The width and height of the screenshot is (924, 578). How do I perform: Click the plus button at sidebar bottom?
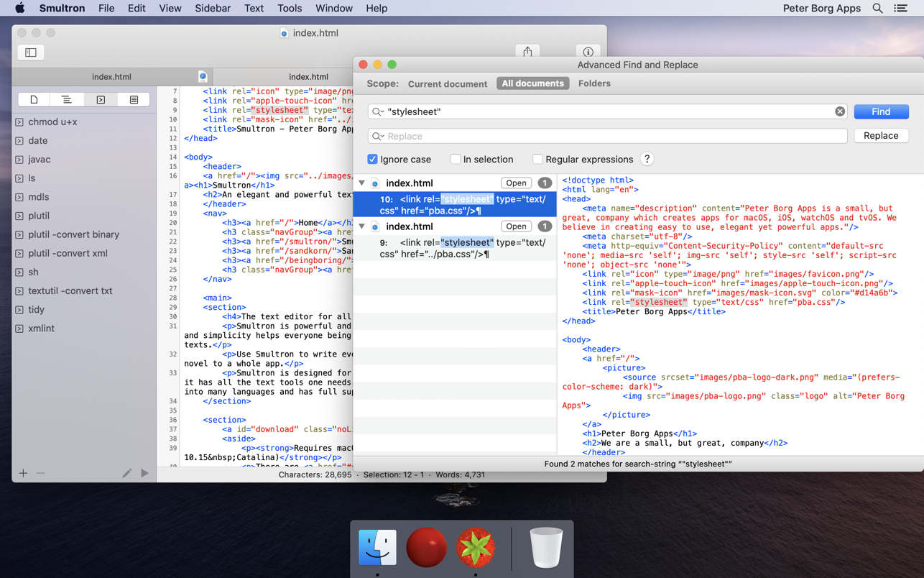23,473
